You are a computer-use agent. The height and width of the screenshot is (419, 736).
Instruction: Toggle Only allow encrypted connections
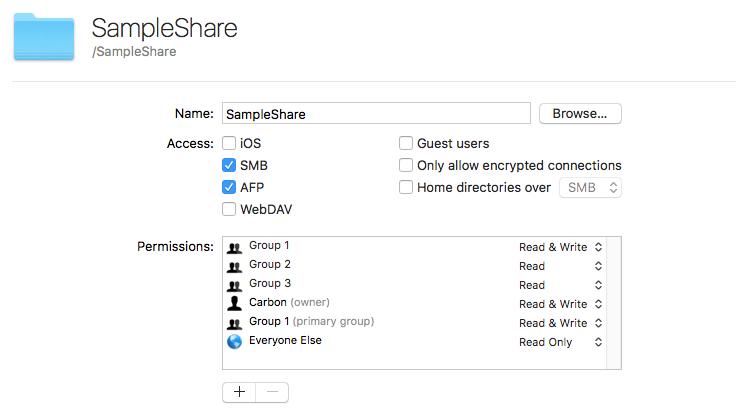[406, 166]
